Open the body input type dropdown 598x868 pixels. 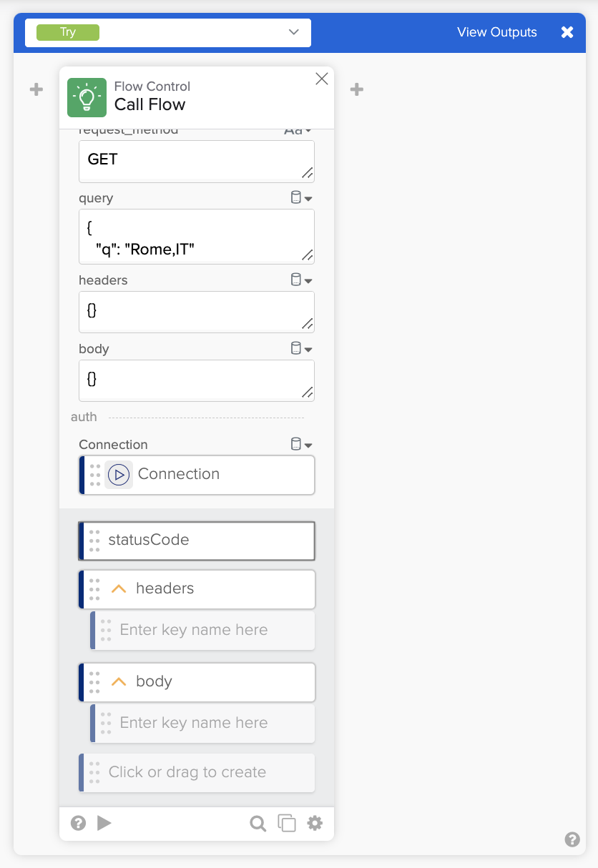301,349
